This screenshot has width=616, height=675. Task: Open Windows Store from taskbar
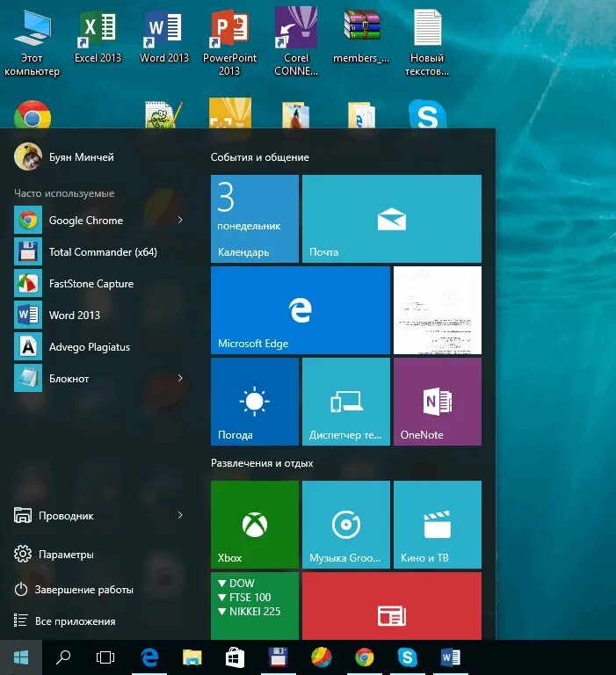coord(235,657)
